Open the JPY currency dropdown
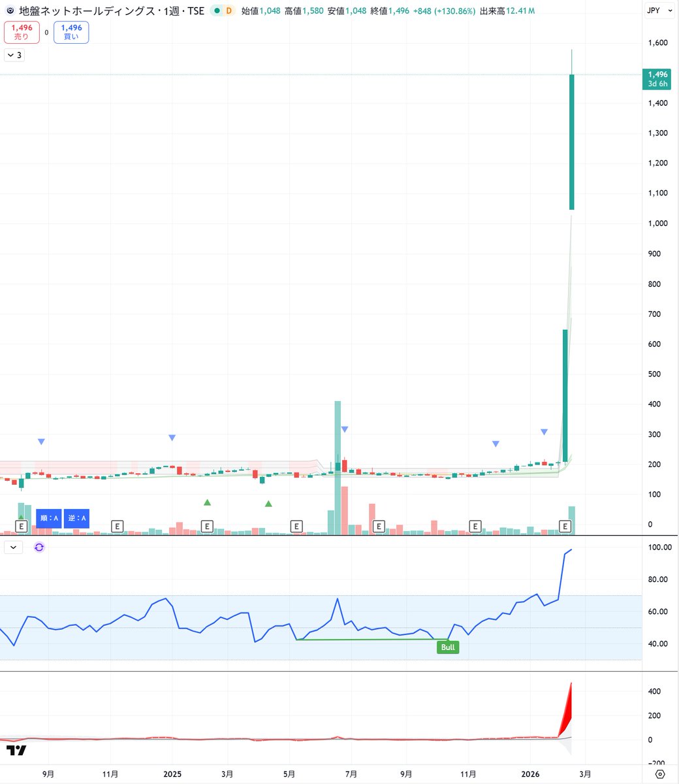 pos(661,10)
